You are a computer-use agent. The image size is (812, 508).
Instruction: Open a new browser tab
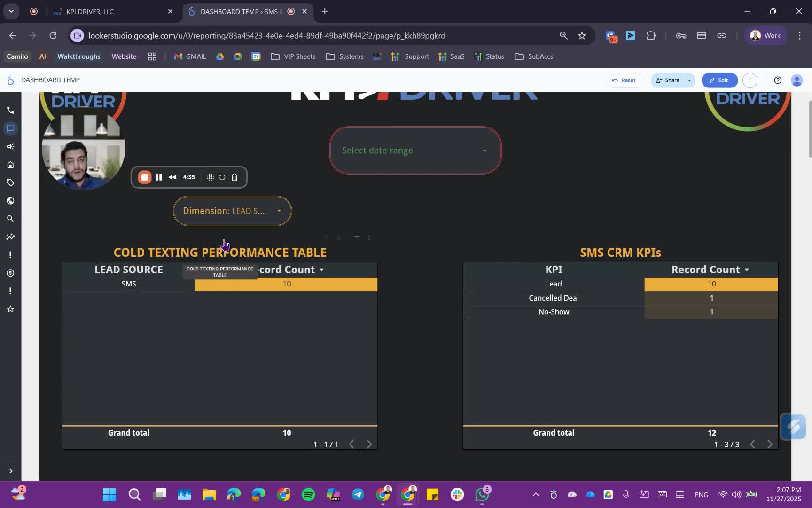[325, 11]
